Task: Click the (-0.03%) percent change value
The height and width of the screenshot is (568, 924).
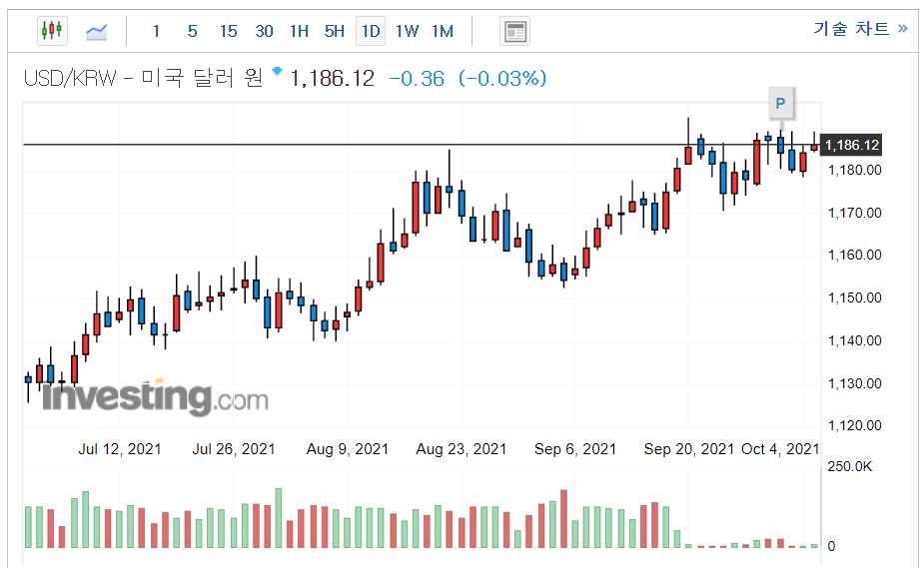Action: tap(502, 78)
